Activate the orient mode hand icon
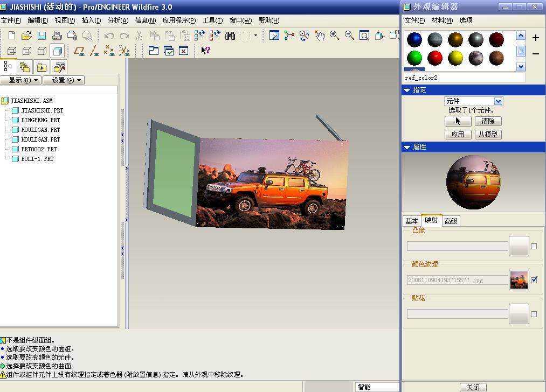Viewport: 546px width, 392px height. (x=319, y=36)
